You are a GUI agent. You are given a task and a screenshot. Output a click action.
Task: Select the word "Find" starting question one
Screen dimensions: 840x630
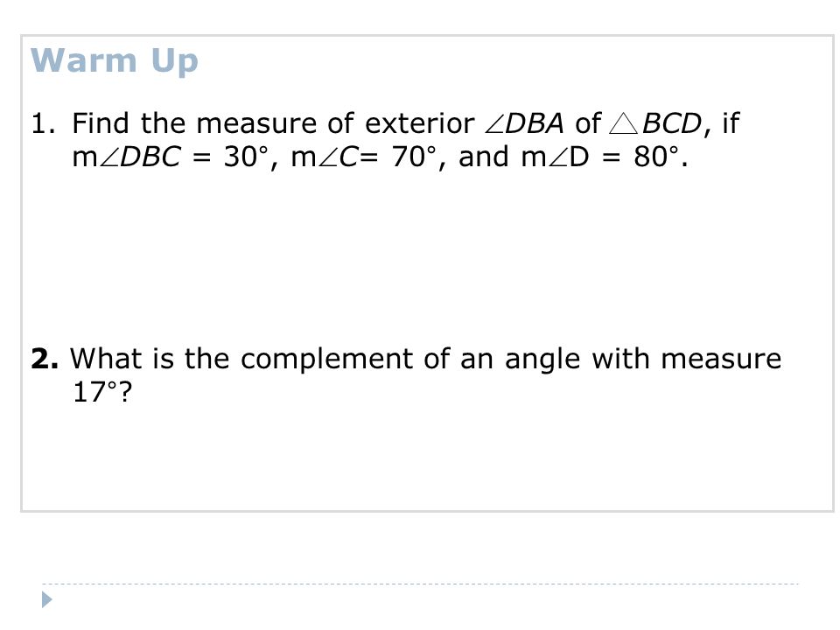[101, 123]
